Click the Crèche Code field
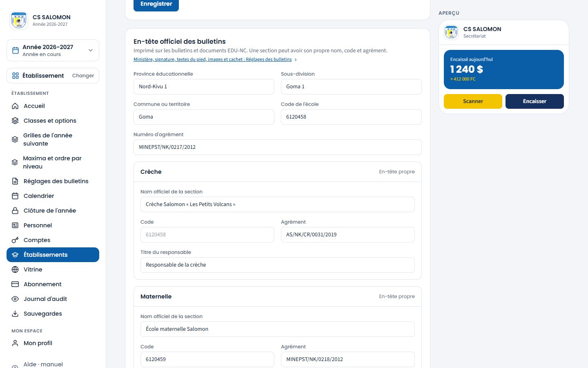Screen dimensions: 588x368 pyautogui.click(x=207, y=235)
